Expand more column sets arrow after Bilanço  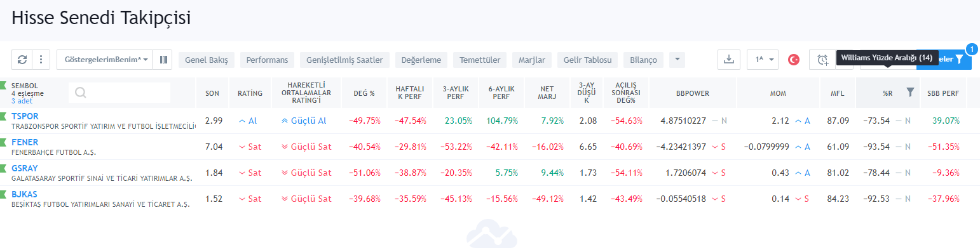coord(677,60)
